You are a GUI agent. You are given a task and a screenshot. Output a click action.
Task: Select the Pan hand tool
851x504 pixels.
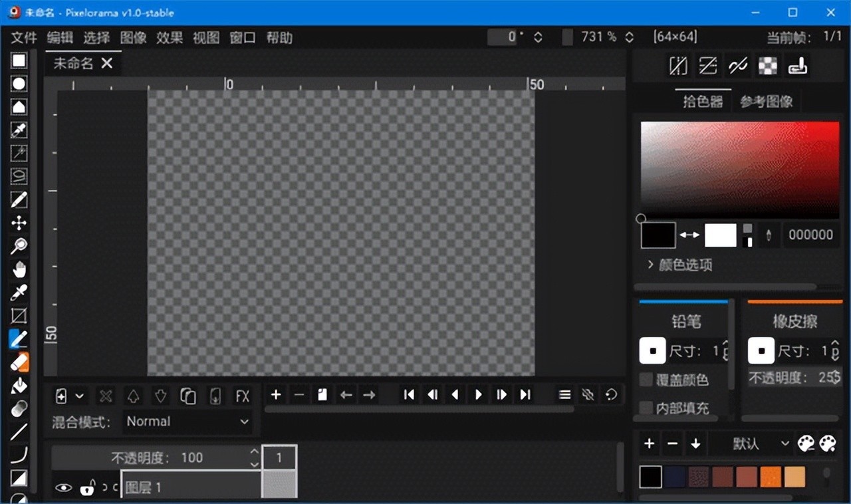[x=19, y=269]
